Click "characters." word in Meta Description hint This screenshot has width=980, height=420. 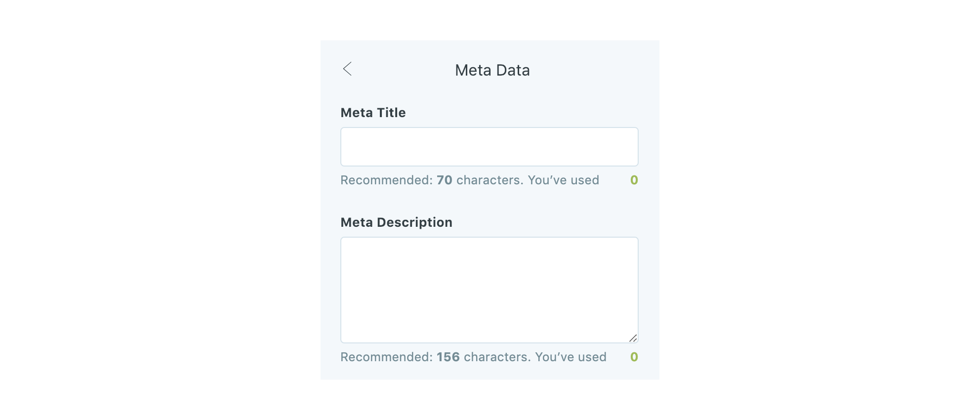pyautogui.click(x=497, y=357)
